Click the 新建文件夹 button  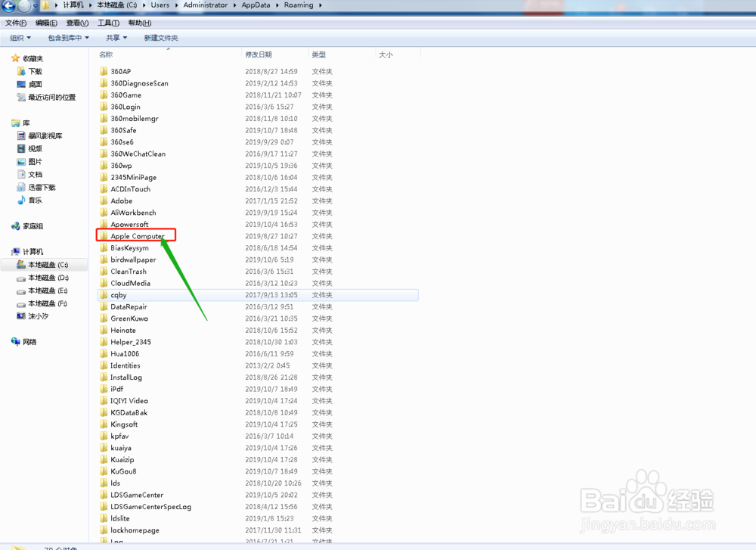point(161,38)
